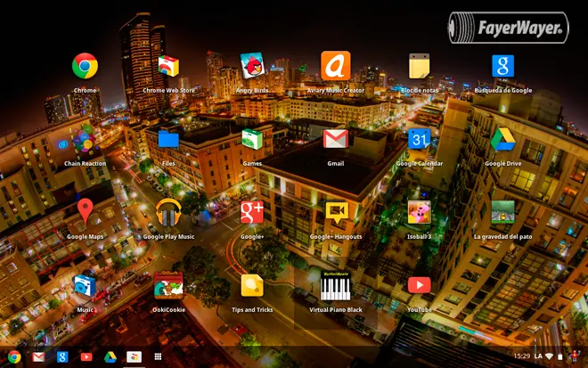Screen dimensions: 588x368
Task: Open Google Calendar app
Action: (420, 139)
